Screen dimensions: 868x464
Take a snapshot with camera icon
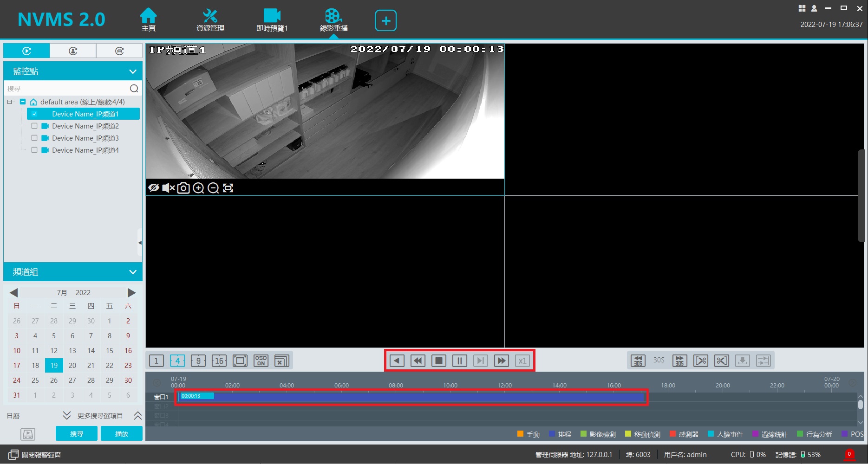(183, 188)
